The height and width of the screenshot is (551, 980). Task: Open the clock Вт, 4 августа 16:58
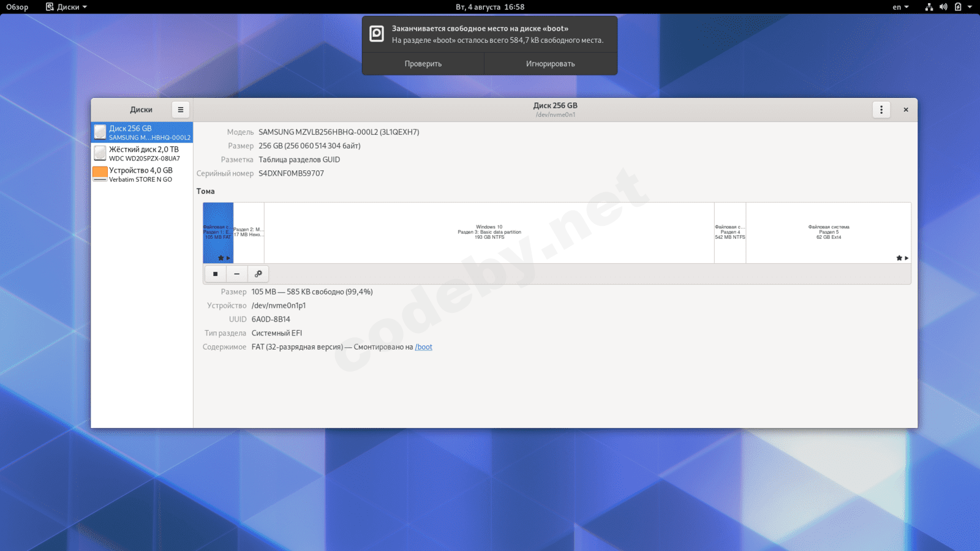pos(490,7)
